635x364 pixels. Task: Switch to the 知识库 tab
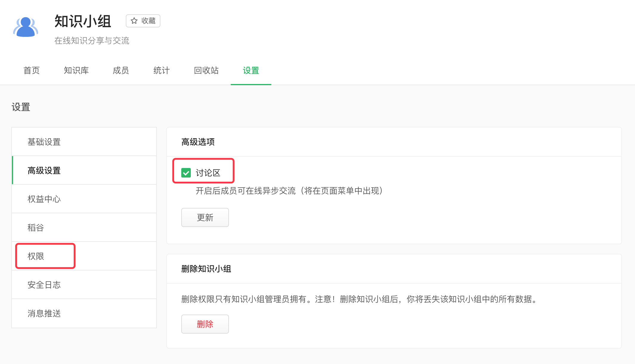click(x=76, y=71)
